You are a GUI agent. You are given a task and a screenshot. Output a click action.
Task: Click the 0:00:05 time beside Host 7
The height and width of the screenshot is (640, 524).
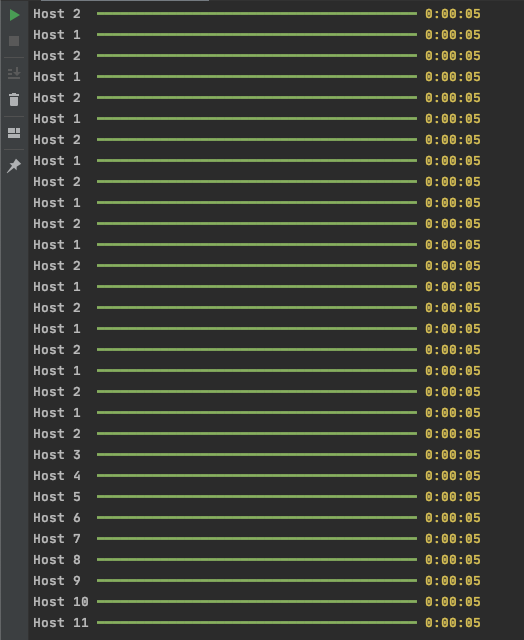(453, 539)
